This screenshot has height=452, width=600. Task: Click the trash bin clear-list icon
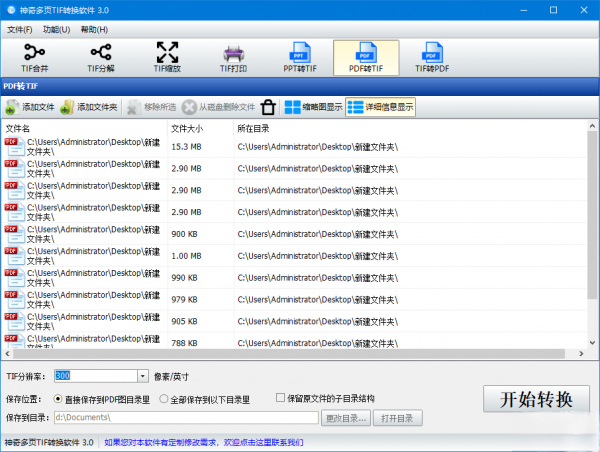coord(268,107)
